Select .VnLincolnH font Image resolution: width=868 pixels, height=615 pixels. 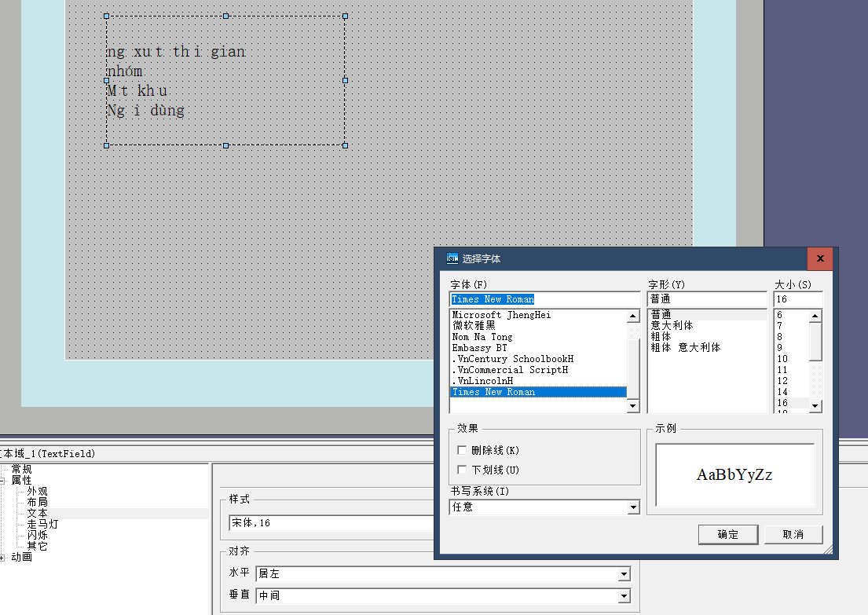tap(539, 382)
